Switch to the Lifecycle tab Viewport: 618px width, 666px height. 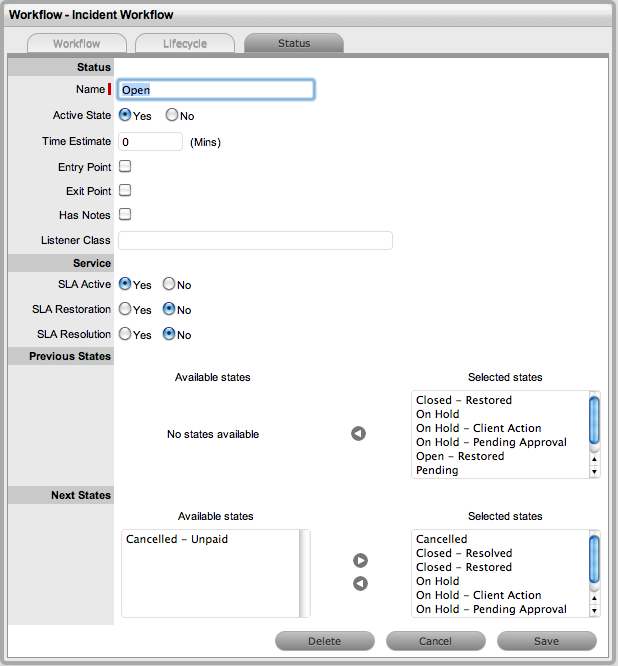(185, 43)
